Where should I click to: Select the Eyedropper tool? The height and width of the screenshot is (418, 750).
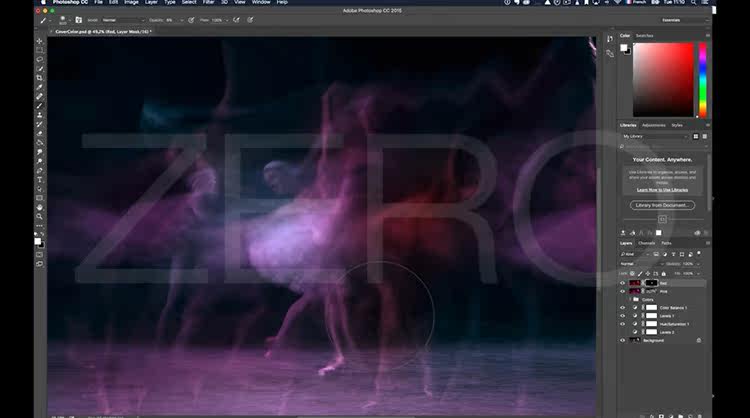39,87
